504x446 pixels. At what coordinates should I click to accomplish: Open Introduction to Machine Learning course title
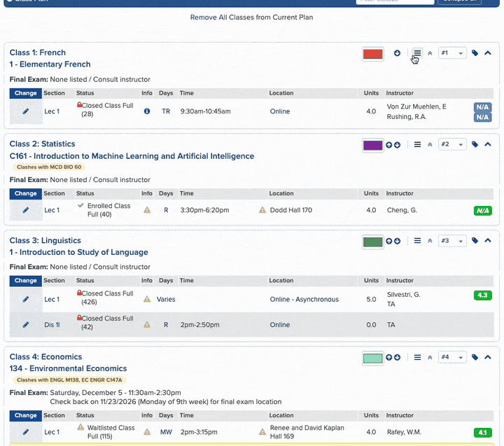tap(132, 156)
